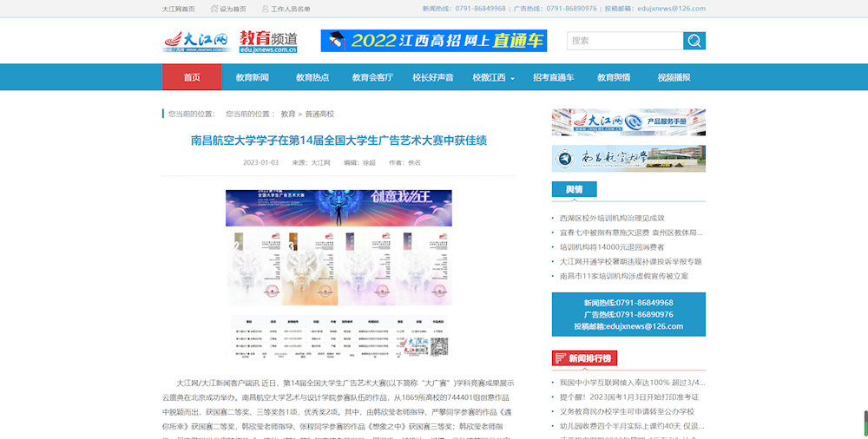Open the 义务教育民办校学生可申请转至公办学校 link

pos(627,411)
